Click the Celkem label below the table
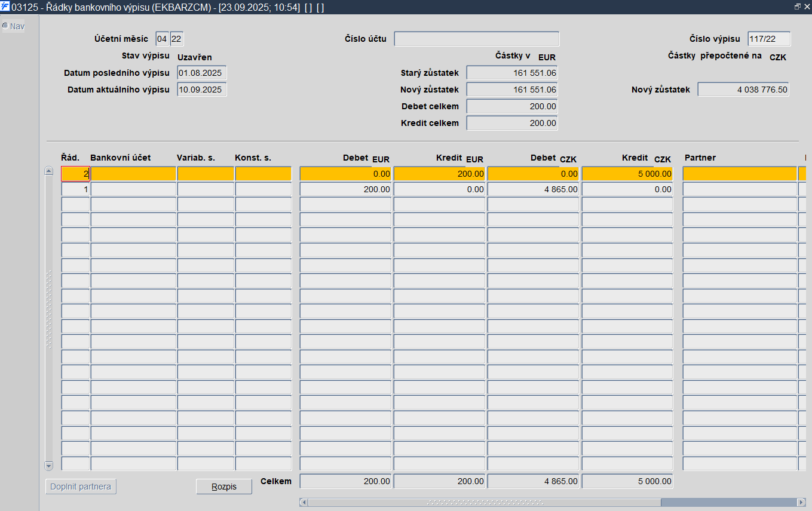This screenshot has height=511, width=812. (276, 481)
